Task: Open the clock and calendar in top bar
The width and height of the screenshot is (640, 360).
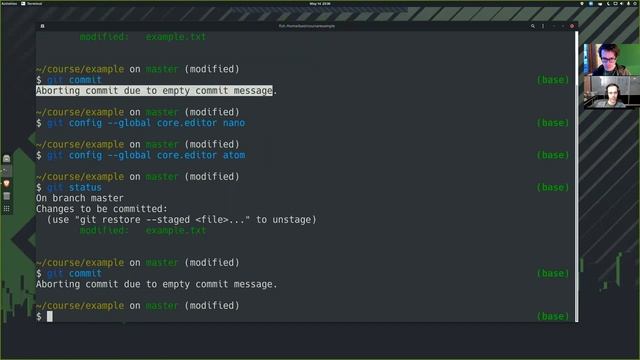Action: [x=320, y=3]
